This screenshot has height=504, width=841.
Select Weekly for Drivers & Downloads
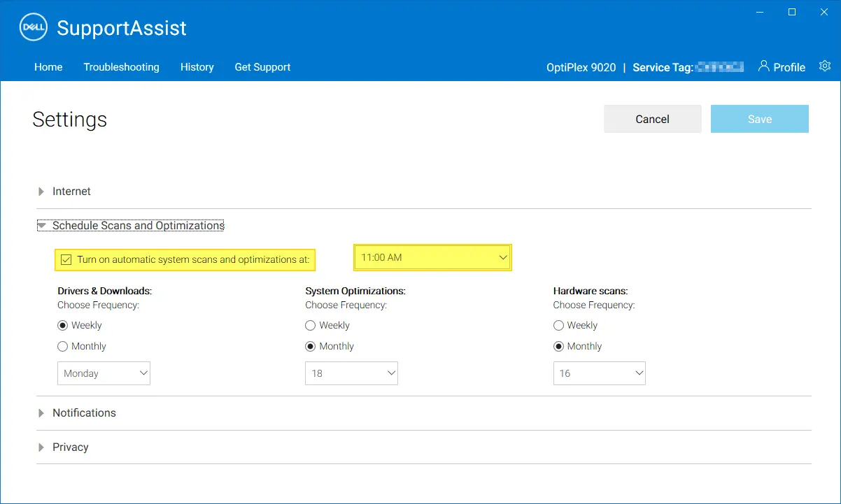(x=63, y=325)
